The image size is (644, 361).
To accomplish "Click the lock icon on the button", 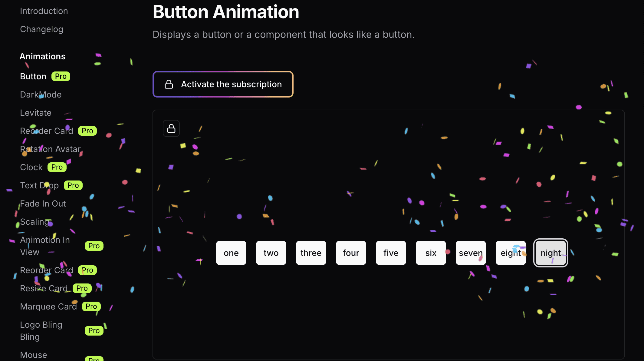I will (169, 84).
